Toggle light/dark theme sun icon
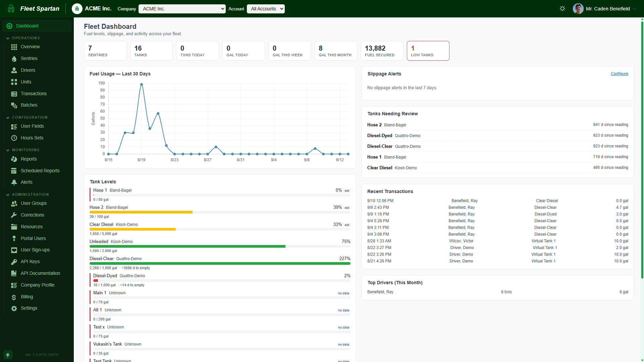644x362 pixels. click(562, 9)
